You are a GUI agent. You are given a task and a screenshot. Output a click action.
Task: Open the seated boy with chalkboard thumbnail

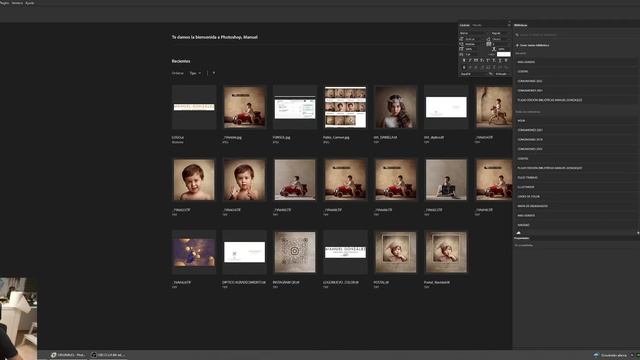click(x=446, y=180)
